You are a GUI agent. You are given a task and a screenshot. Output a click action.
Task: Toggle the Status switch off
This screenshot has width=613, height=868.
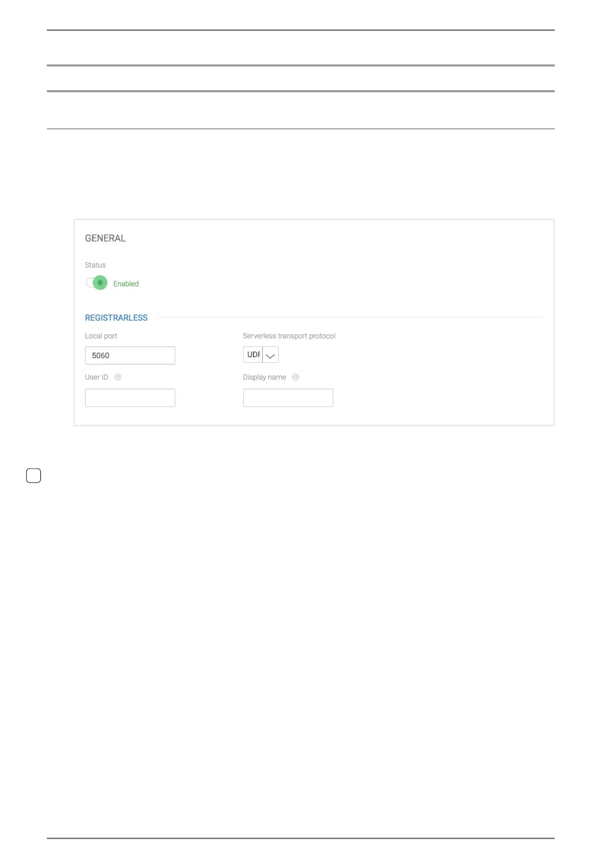point(97,283)
